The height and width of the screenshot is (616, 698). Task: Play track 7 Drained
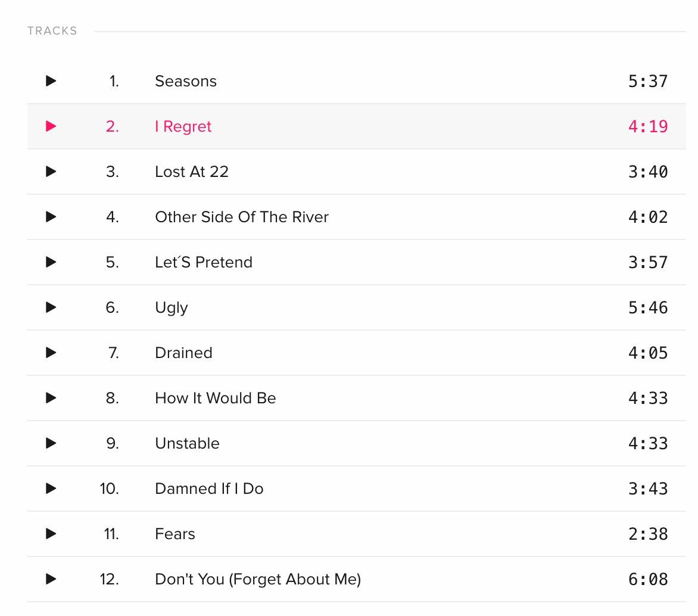pyautogui.click(x=51, y=353)
